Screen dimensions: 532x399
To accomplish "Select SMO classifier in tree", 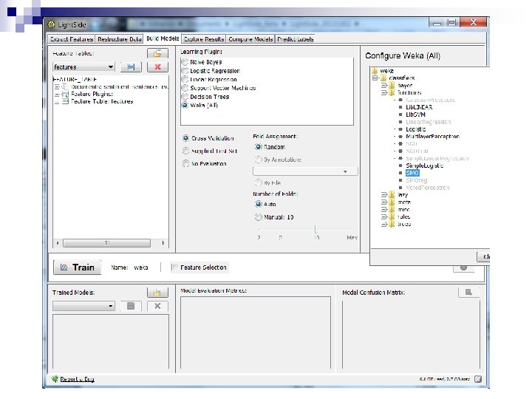I will (x=412, y=173).
